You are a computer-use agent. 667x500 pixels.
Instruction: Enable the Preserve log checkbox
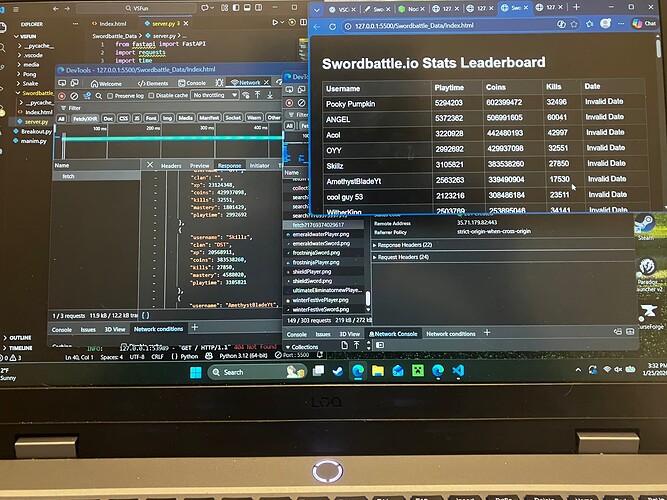click(110, 96)
